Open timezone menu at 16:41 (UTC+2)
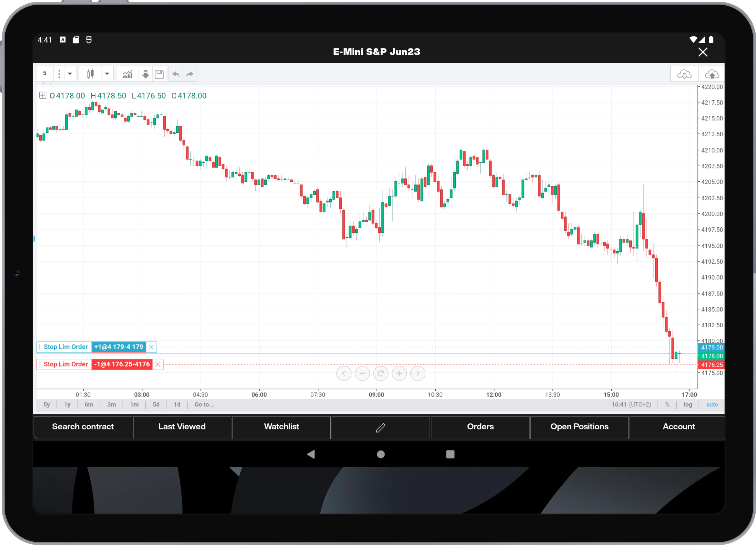 (x=631, y=405)
